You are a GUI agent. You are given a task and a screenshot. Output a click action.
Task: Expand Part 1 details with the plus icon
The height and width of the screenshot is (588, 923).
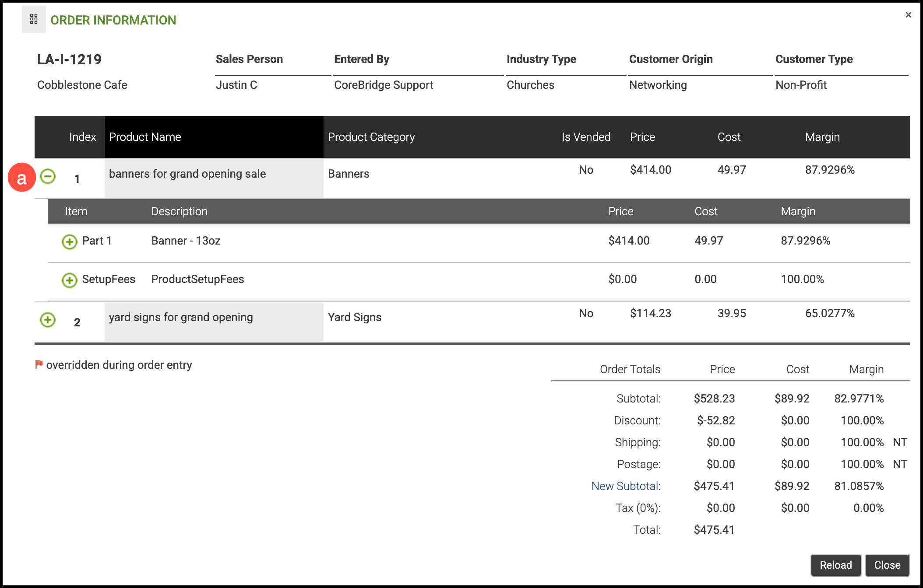coord(69,241)
